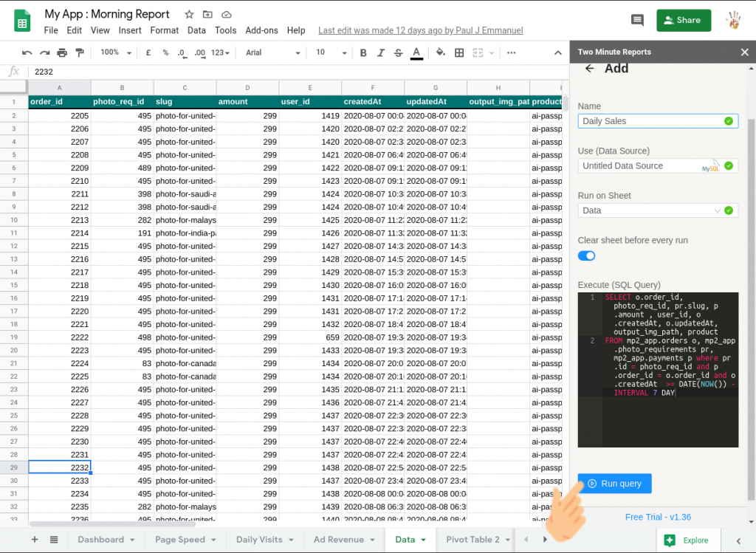Viewport: 756px width, 553px height.
Task: Click the undo arrow in toolbar
Action: click(x=27, y=52)
